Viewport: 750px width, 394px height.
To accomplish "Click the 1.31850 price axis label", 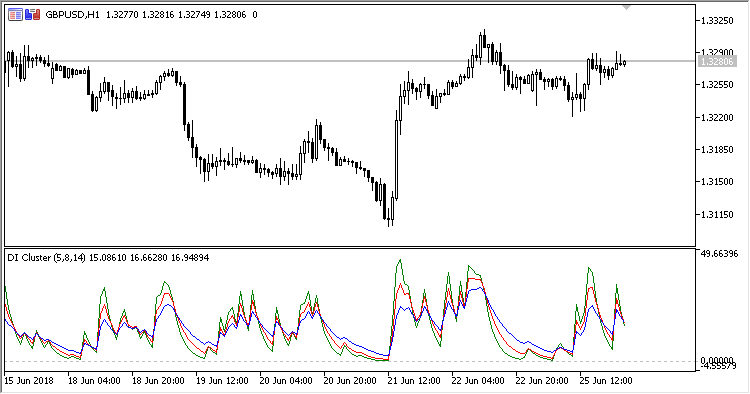I will tap(717, 150).
